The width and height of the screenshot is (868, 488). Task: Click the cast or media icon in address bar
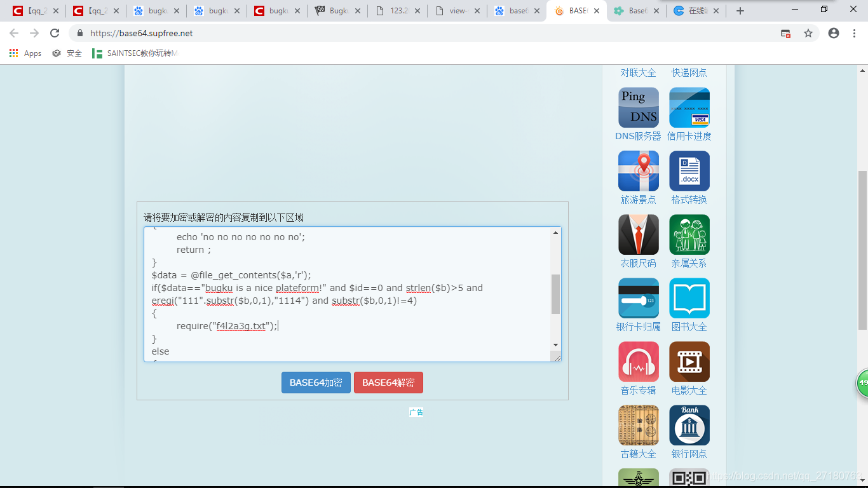785,33
